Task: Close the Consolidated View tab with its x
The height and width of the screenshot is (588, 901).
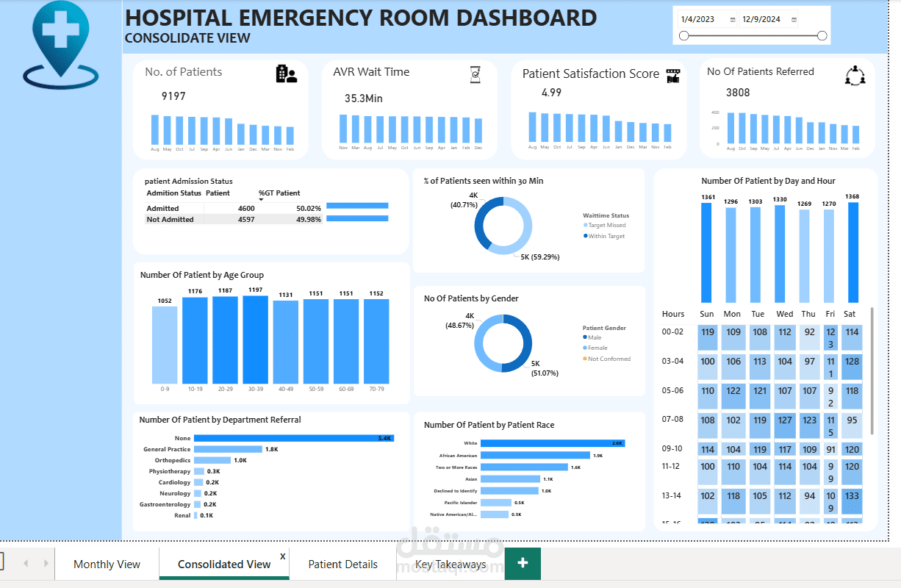Action: click(283, 556)
